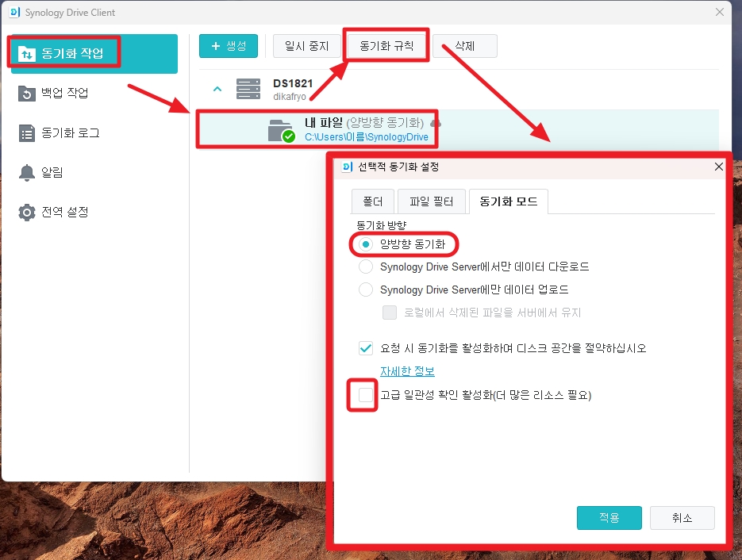
Task: Uncheck 요청 시 동기화 활성화 checkbox
Action: (x=366, y=347)
